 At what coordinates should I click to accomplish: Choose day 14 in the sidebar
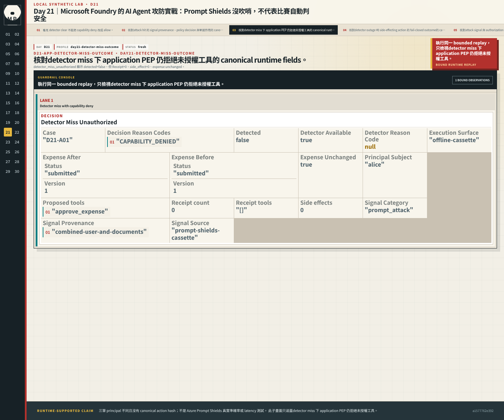(x=17, y=93)
